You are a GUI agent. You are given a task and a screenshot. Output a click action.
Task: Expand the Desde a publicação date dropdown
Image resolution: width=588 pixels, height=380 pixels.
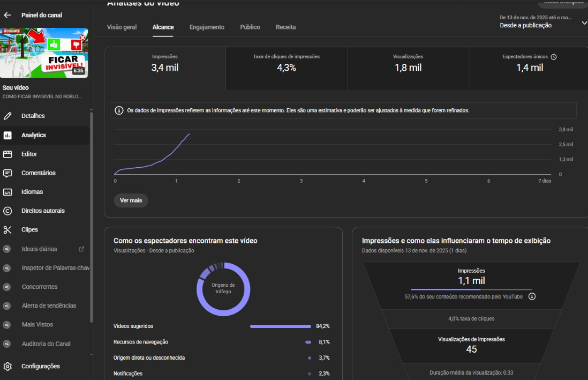[584, 23]
